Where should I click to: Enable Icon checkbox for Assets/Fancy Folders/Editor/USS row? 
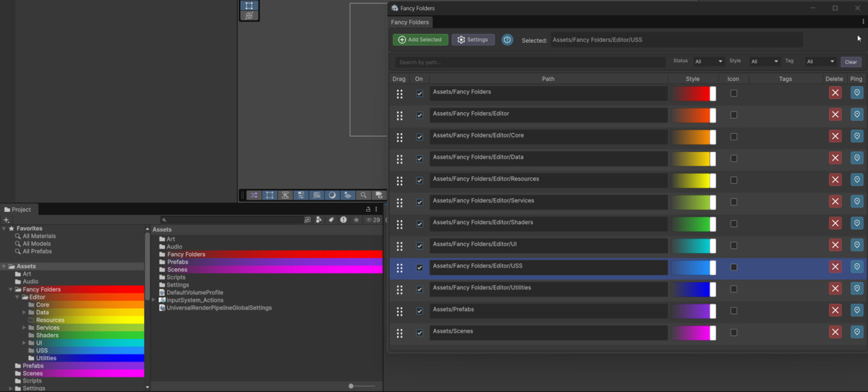coord(733,267)
